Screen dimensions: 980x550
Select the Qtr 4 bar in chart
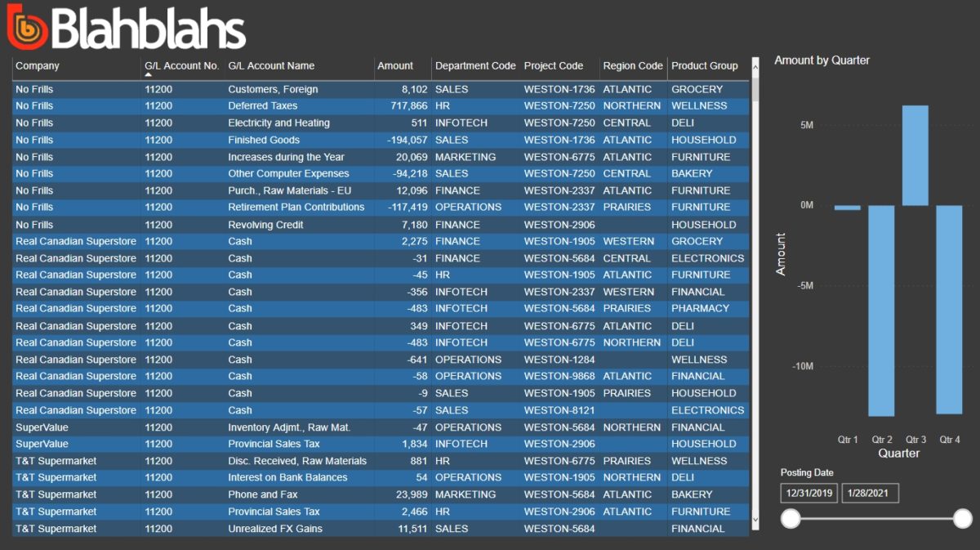[x=949, y=310]
